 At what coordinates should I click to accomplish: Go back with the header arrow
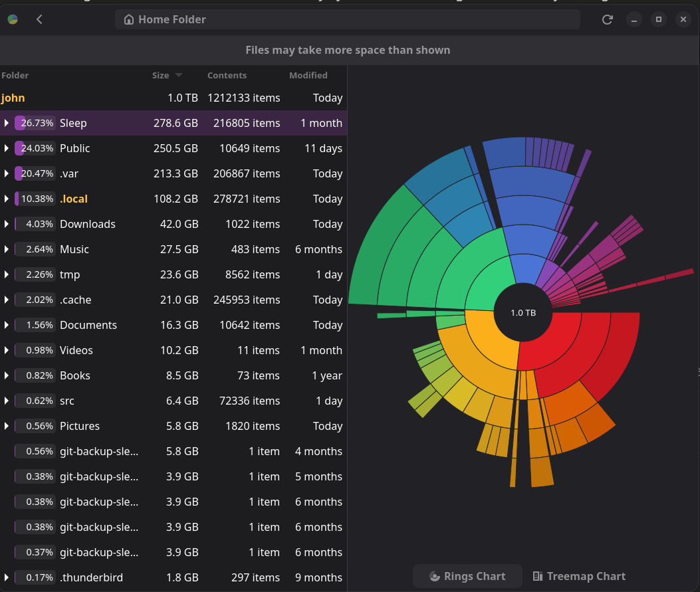click(39, 19)
